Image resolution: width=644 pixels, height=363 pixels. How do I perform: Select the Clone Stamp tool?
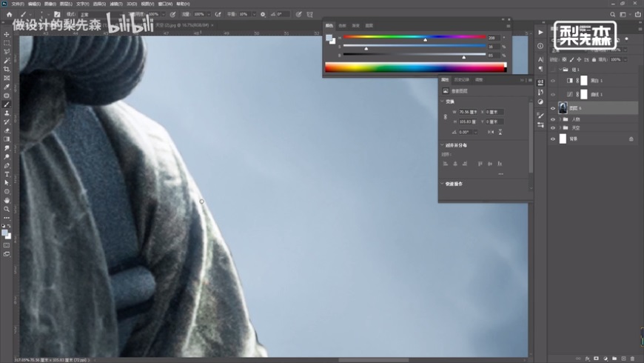click(7, 113)
